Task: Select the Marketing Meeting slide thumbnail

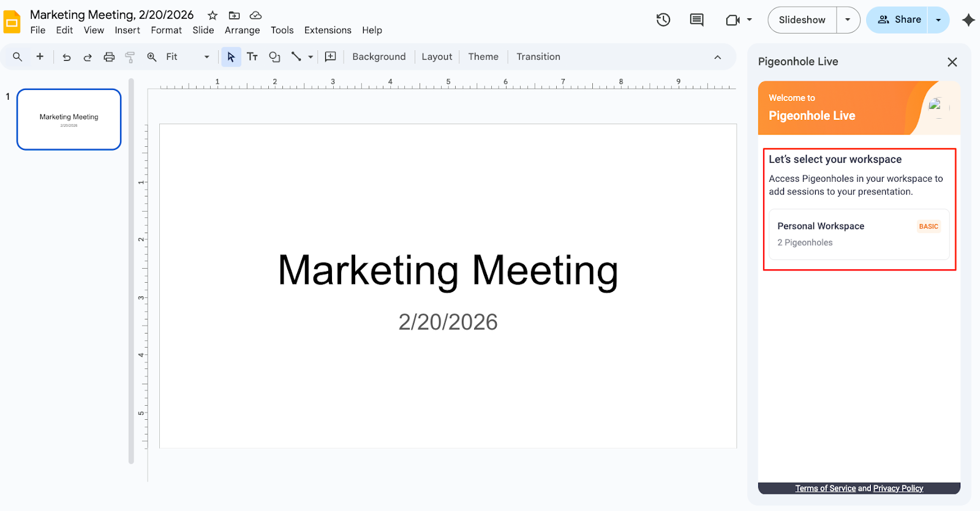Action: [x=69, y=119]
